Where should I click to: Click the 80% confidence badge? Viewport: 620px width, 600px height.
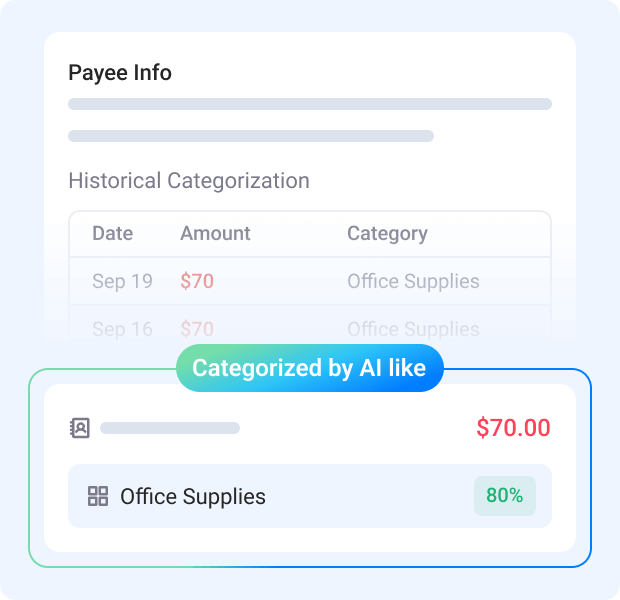click(x=504, y=496)
